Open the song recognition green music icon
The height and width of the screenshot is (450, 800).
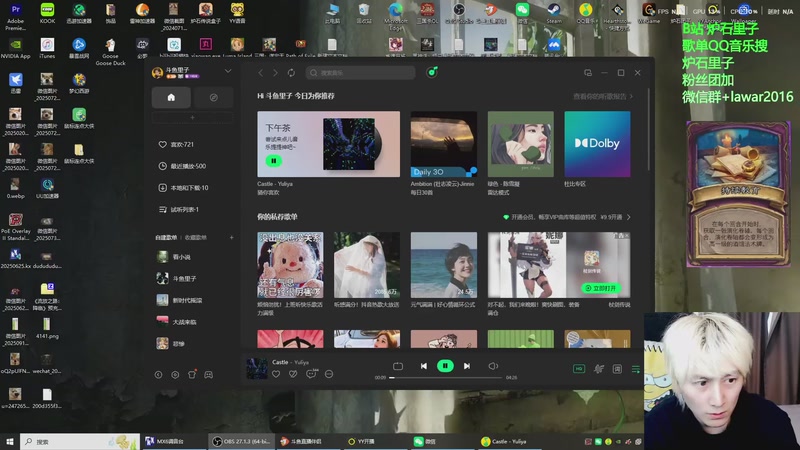(432, 72)
